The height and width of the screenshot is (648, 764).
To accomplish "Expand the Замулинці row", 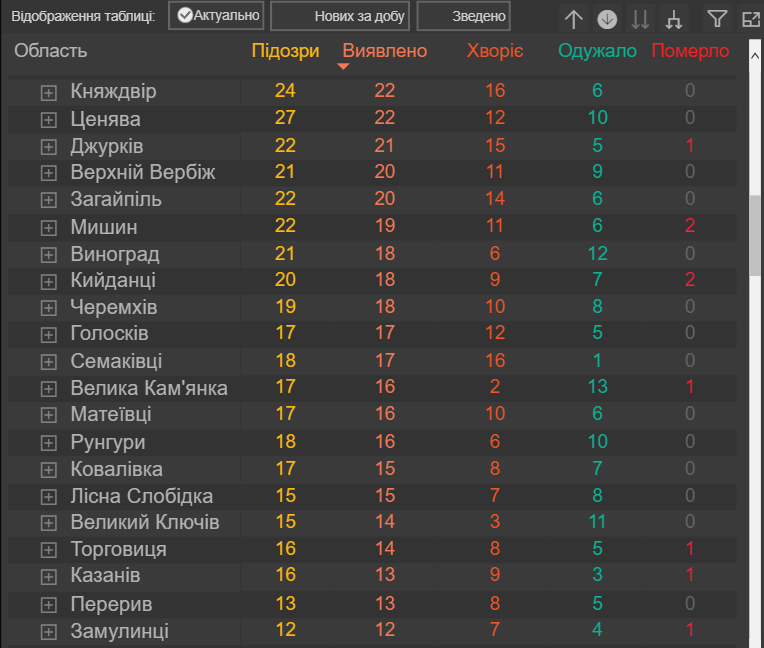I will [x=47, y=632].
